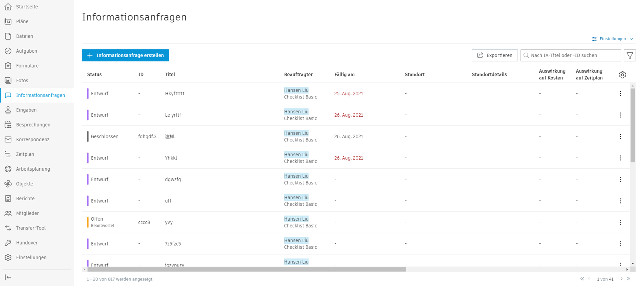
Task: Click the Exportieren button
Action: 494,55
